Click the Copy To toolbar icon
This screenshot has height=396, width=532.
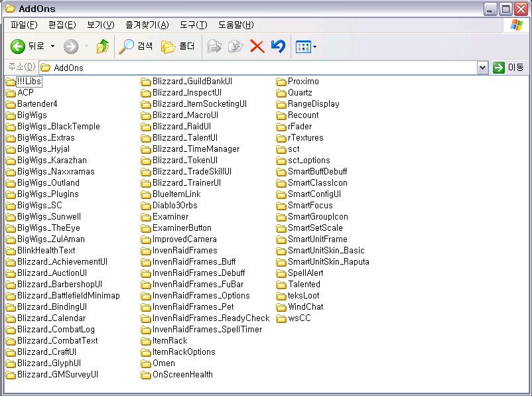(x=235, y=46)
